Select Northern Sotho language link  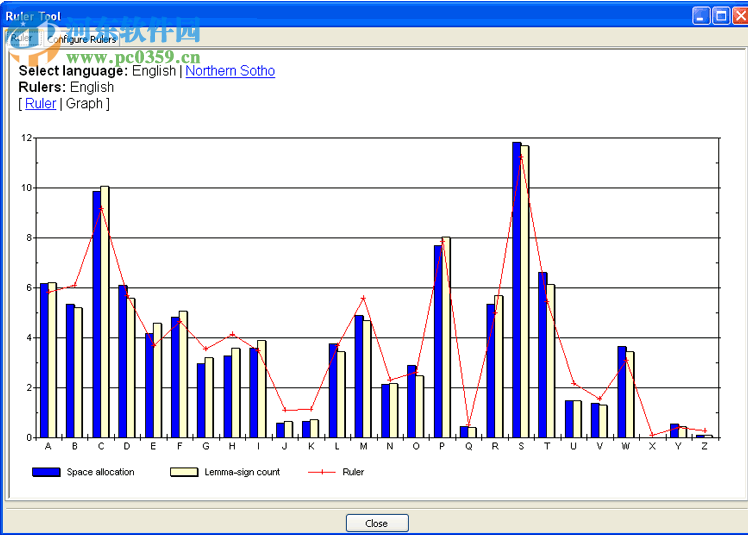[x=230, y=71]
